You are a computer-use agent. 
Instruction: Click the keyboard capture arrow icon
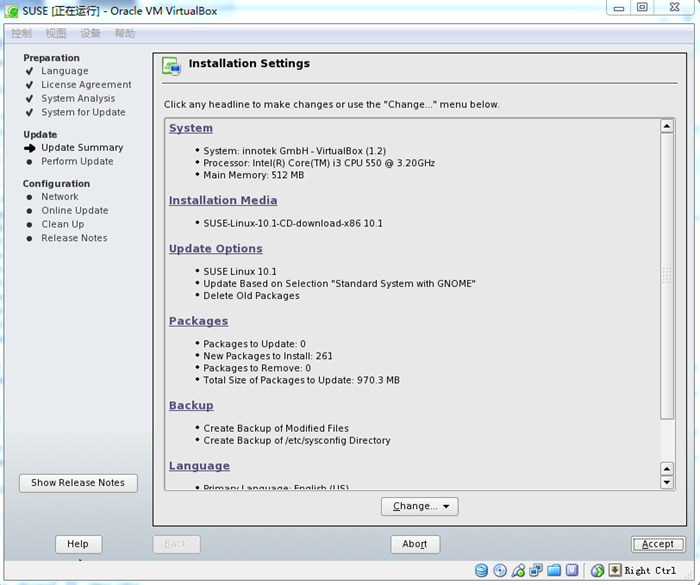click(x=615, y=570)
